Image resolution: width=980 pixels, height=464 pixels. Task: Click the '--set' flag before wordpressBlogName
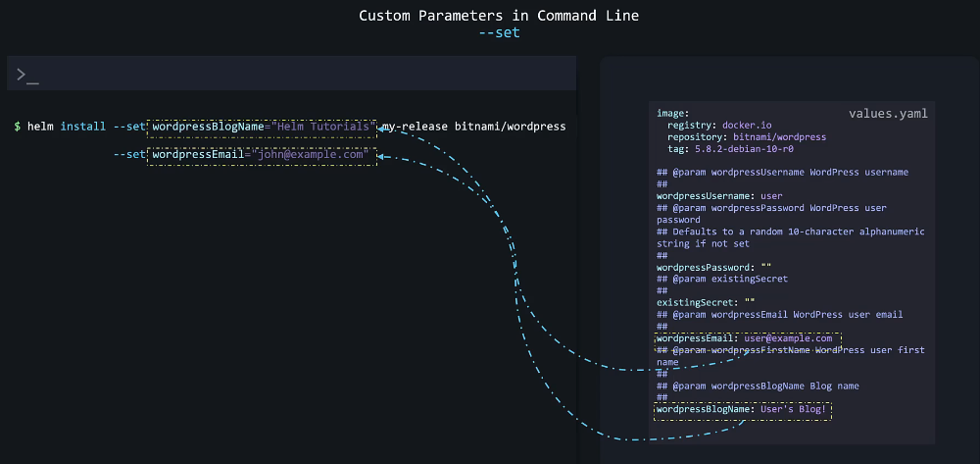point(129,127)
